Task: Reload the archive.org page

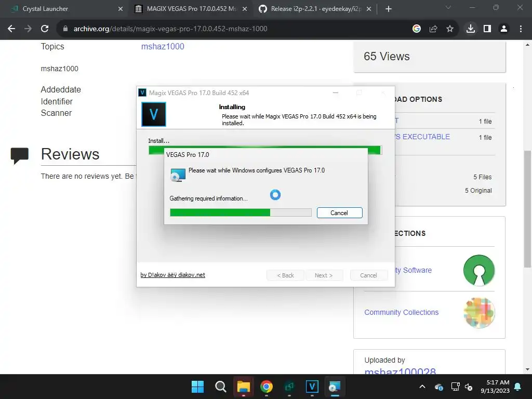Action: [45, 29]
